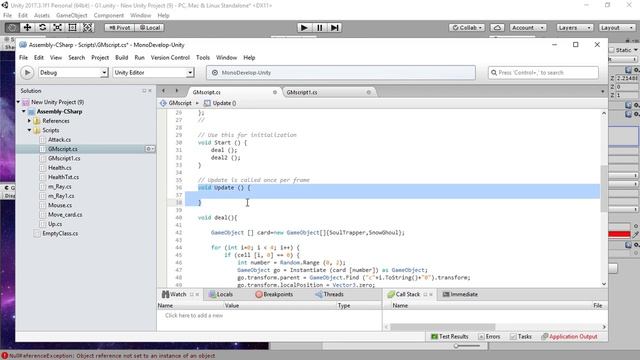The width and height of the screenshot is (640, 360).
Task: Open MonoDevelop Tools menu
Action: tap(203, 58)
